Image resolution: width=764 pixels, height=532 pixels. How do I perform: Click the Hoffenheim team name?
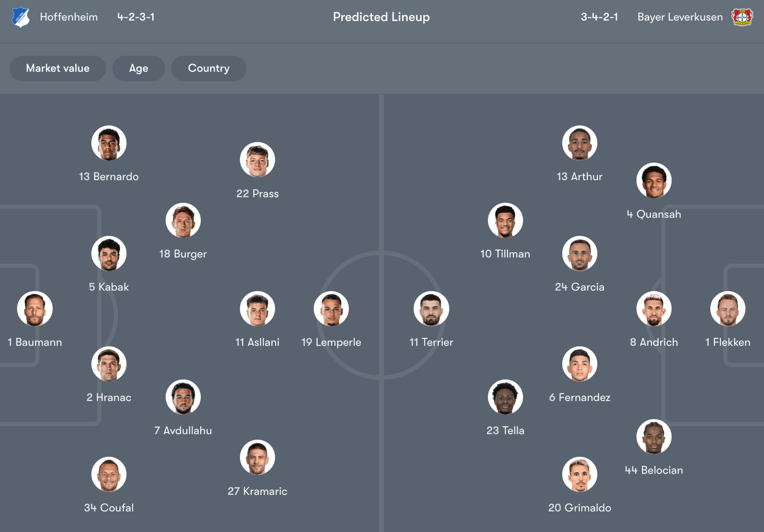click(69, 17)
